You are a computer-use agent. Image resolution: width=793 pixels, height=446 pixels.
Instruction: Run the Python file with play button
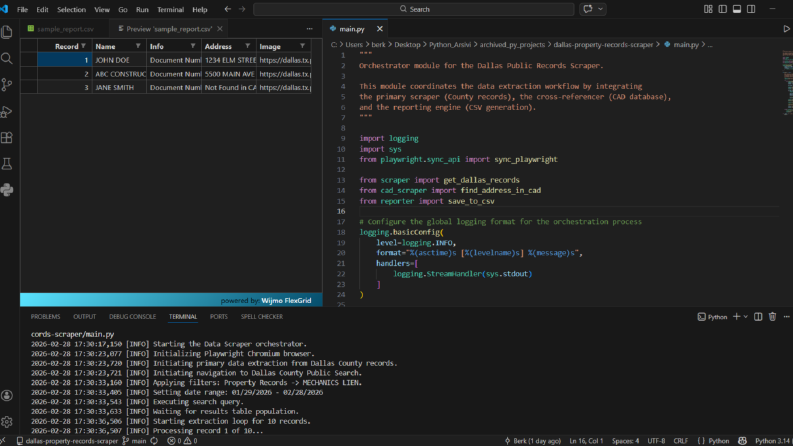(786, 29)
